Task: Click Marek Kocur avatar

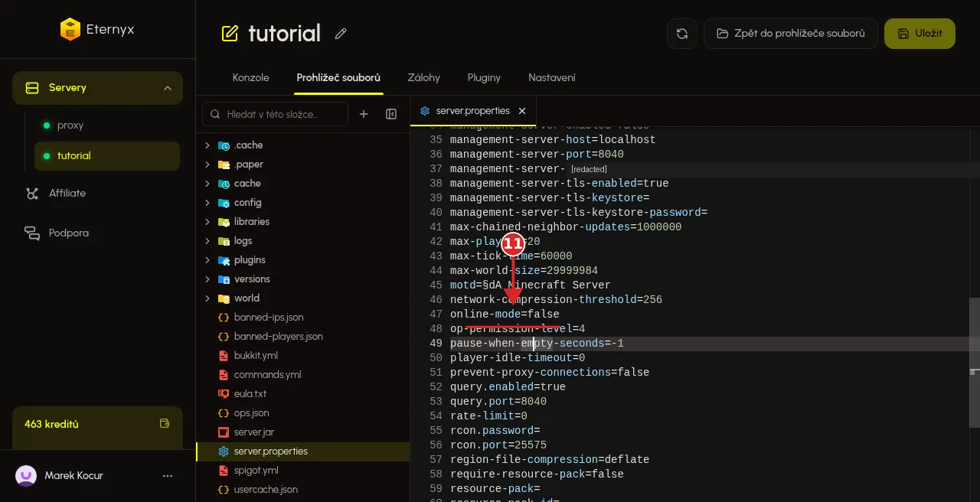Action: point(26,476)
